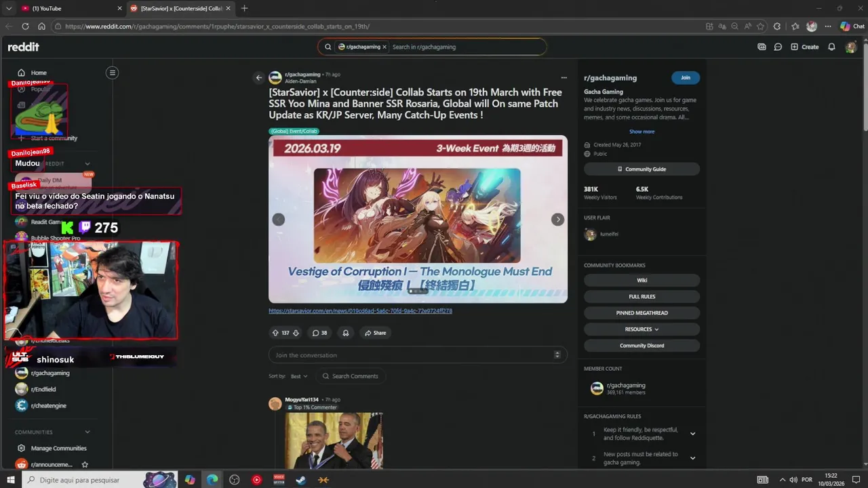Remove r/gachagaming filter from search box

pyautogui.click(x=384, y=47)
